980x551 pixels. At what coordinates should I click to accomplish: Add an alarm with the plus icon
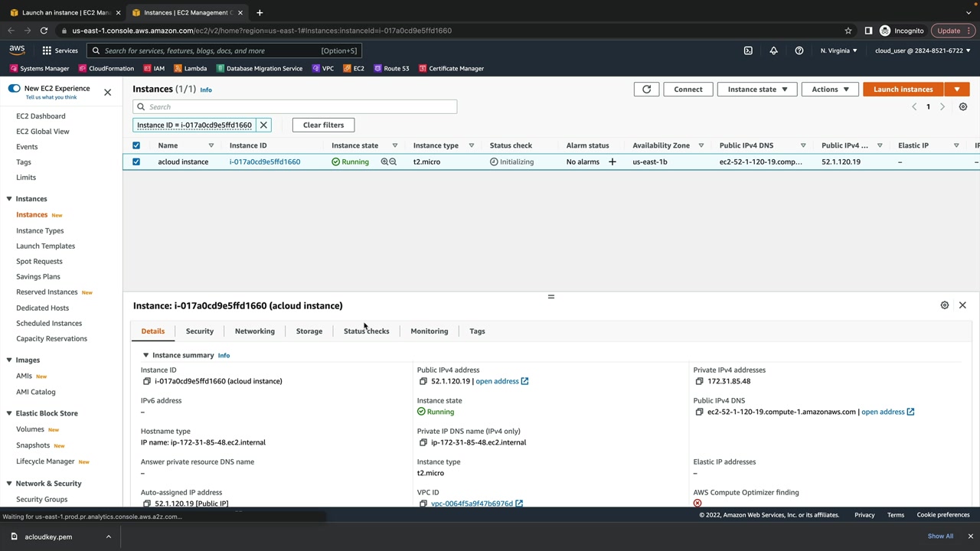(x=612, y=162)
